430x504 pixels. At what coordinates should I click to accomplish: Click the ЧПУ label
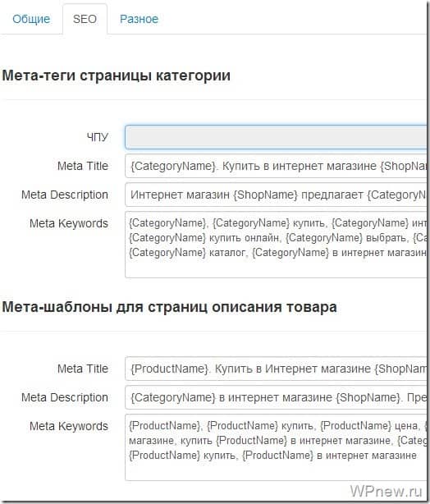coord(98,137)
